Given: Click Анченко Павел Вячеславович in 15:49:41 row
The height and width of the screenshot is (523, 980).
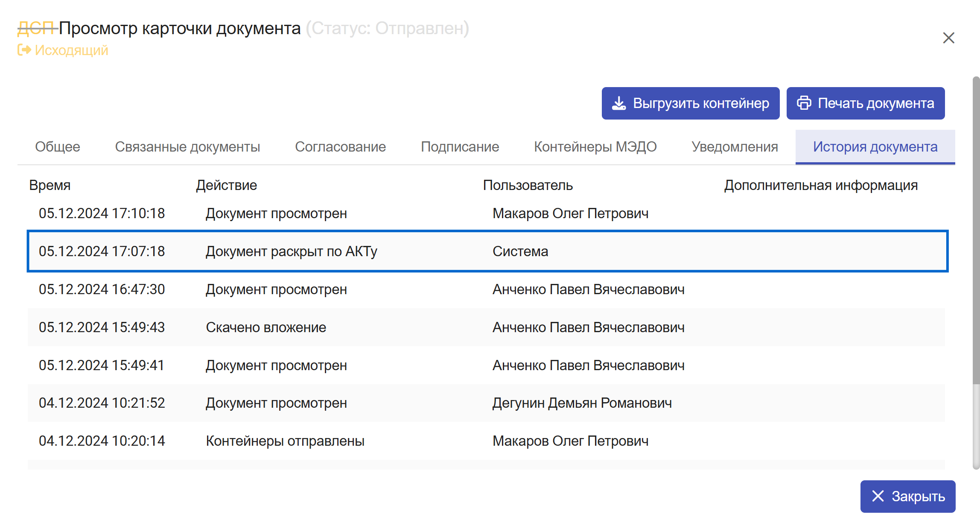Looking at the screenshot, I should click(589, 365).
